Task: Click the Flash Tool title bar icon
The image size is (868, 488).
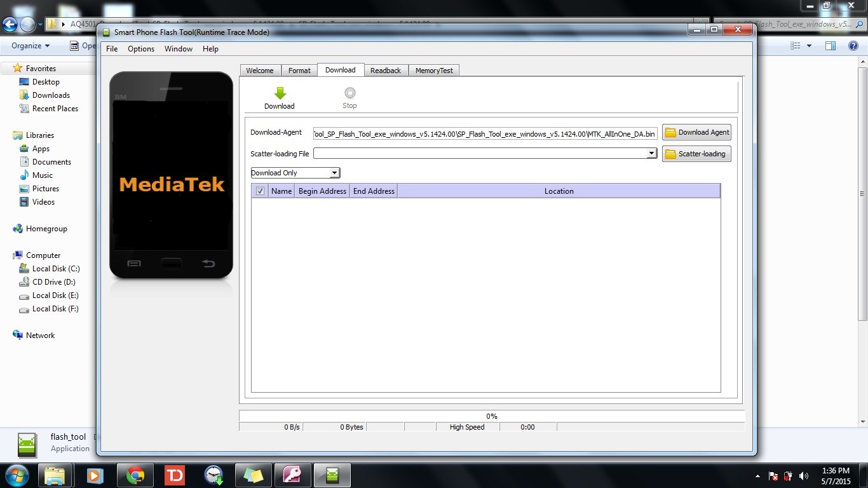Action: coord(105,32)
